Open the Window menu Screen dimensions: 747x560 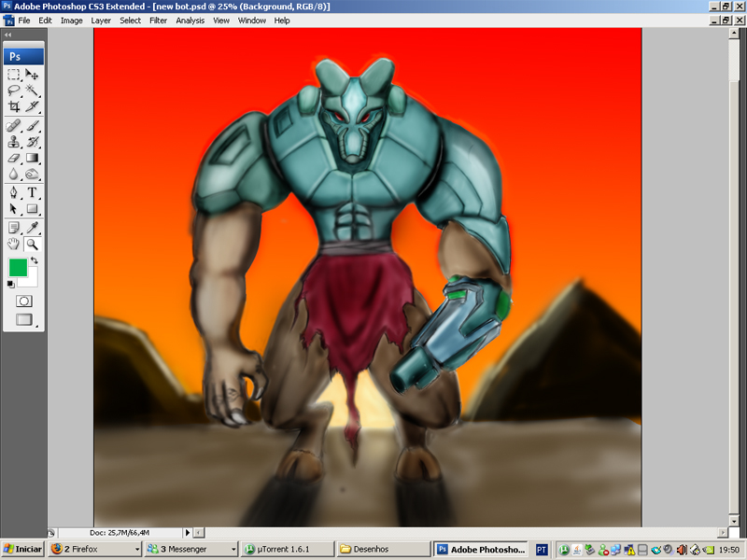click(x=252, y=21)
